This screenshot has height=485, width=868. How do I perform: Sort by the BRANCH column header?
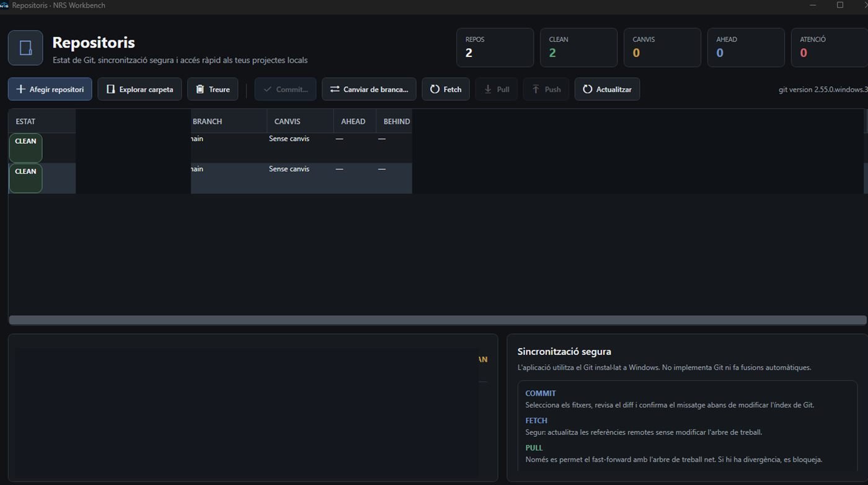tap(229, 121)
